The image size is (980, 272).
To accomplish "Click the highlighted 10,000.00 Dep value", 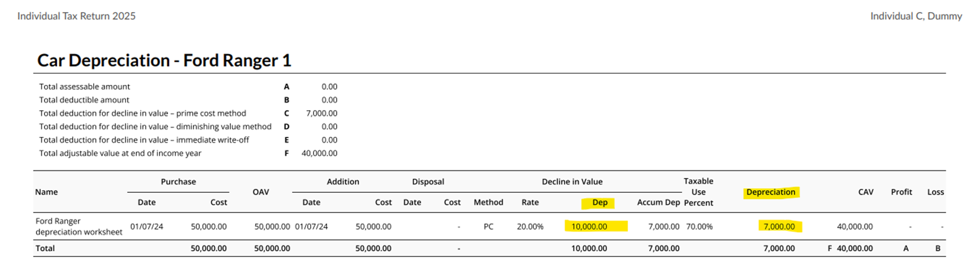I will 590,226.
